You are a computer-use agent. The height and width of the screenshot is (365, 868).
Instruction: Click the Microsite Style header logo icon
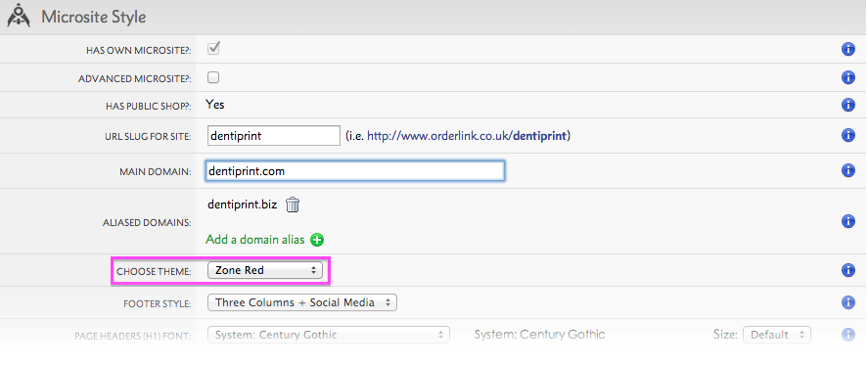coord(19,16)
